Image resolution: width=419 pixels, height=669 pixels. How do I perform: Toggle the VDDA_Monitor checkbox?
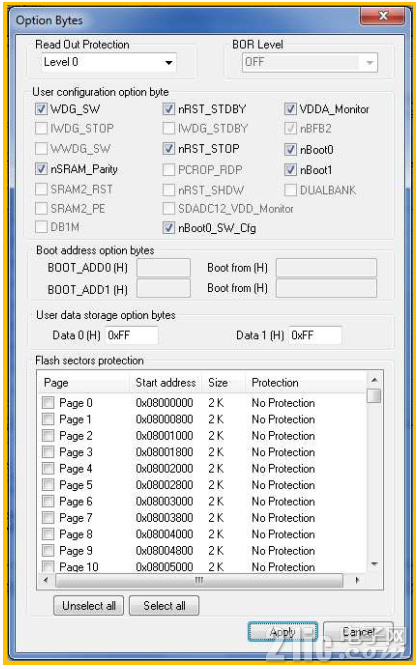(291, 109)
